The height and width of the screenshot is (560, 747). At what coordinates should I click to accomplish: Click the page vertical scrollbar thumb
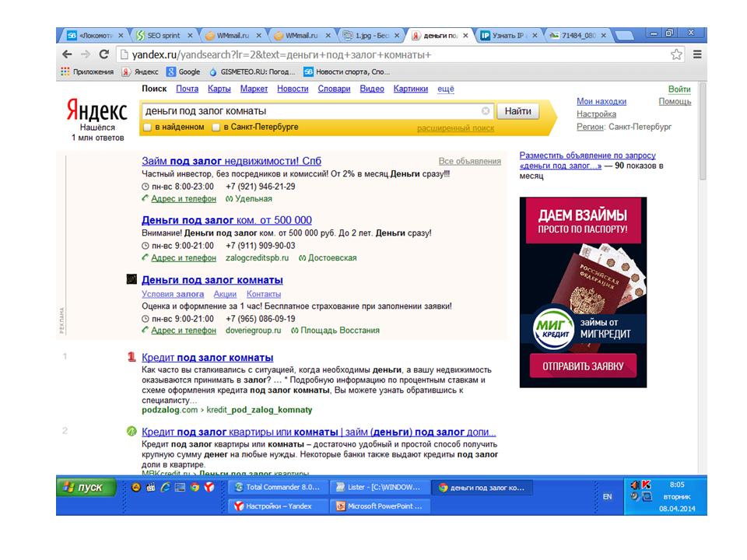pyautogui.click(x=703, y=131)
